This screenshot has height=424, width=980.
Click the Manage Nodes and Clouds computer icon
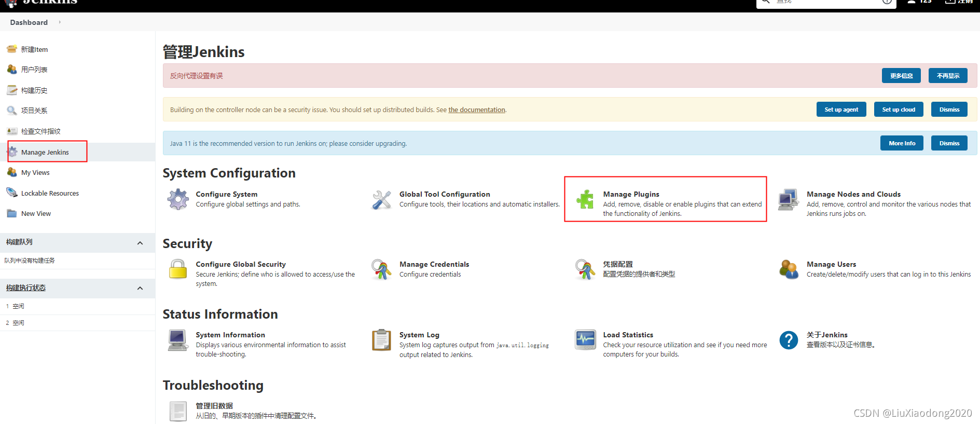789,199
